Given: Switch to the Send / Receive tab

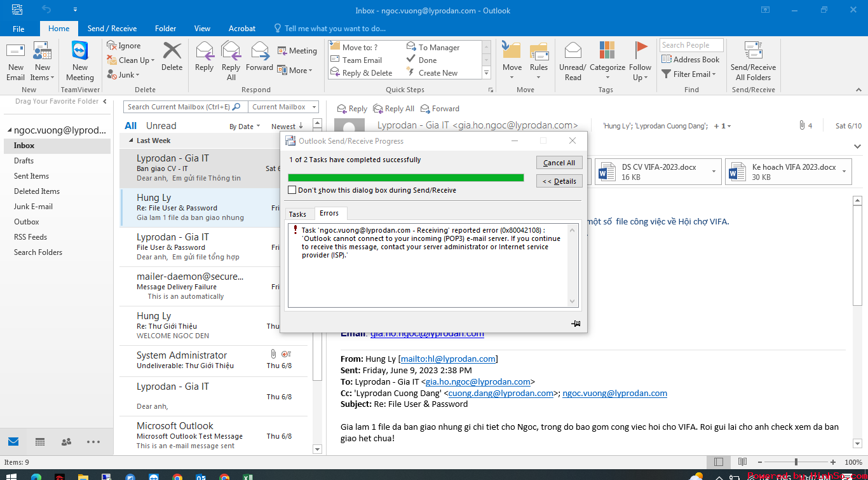Looking at the screenshot, I should [112, 29].
